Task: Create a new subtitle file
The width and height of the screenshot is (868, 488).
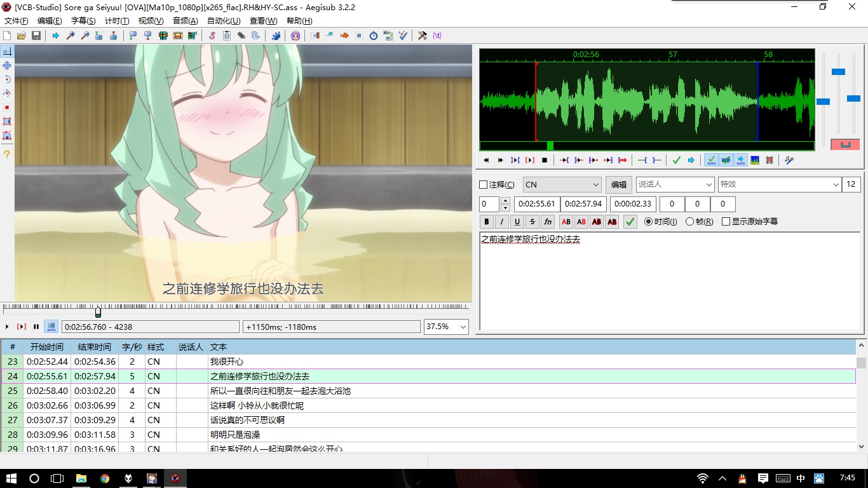Action: (7, 36)
